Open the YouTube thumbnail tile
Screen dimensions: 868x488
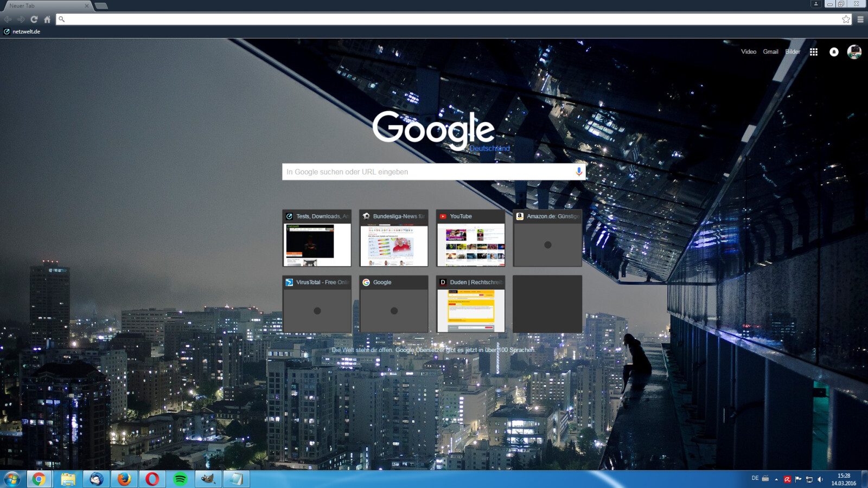click(470, 239)
